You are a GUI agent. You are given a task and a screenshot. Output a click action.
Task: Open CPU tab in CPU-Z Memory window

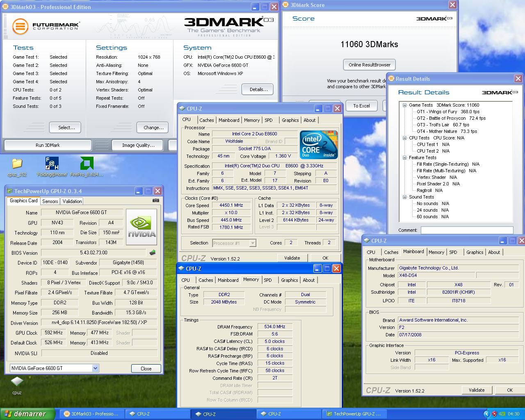coord(186,280)
